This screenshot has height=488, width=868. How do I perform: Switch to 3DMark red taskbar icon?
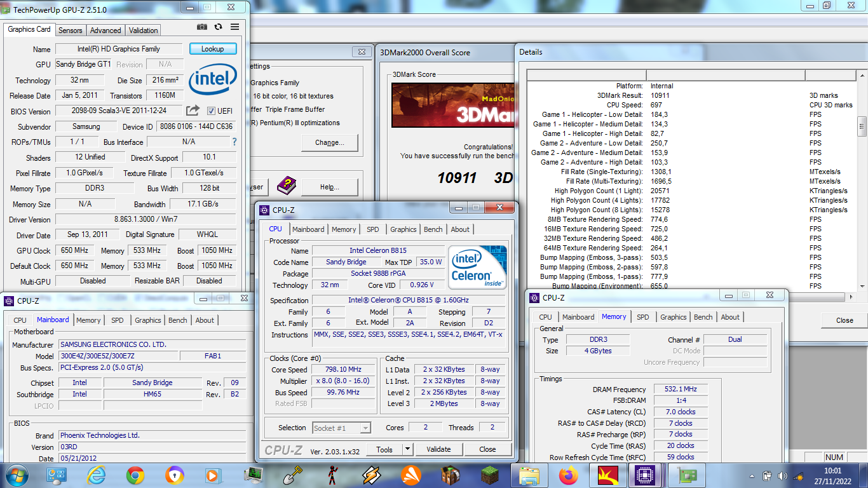tap(607, 475)
